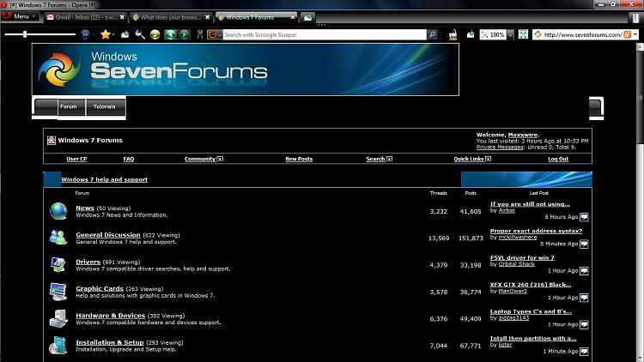Click the 'Search with Scroogle Scraper' field
The height and width of the screenshot is (362, 644).
pyautogui.click(x=325, y=35)
